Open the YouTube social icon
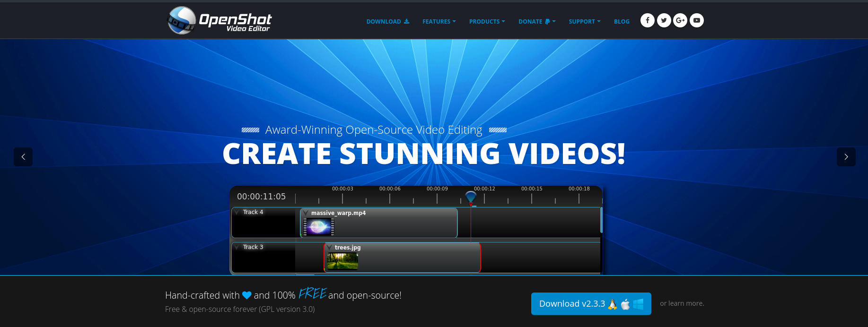Screen dimensions: 868x327 (x=697, y=20)
